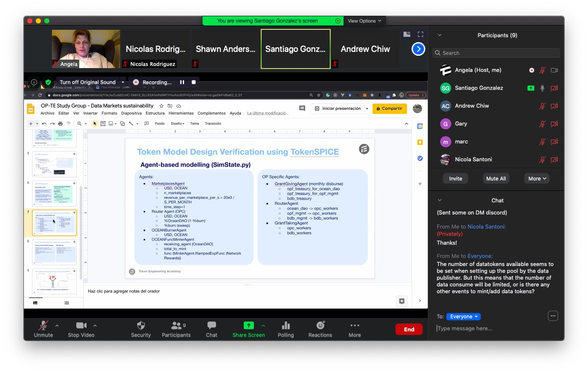
Task: Click the Invite button
Action: click(455, 179)
